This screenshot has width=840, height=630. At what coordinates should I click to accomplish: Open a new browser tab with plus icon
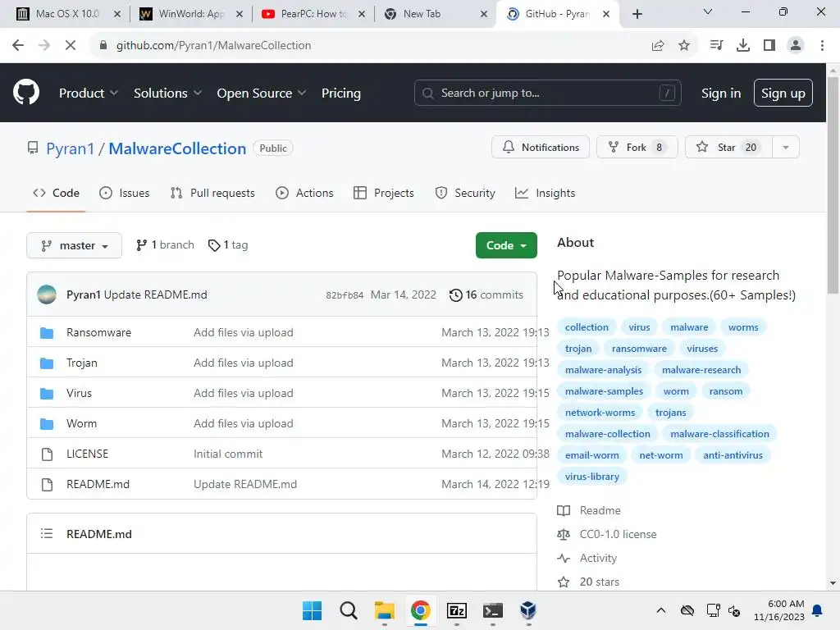coord(637,14)
